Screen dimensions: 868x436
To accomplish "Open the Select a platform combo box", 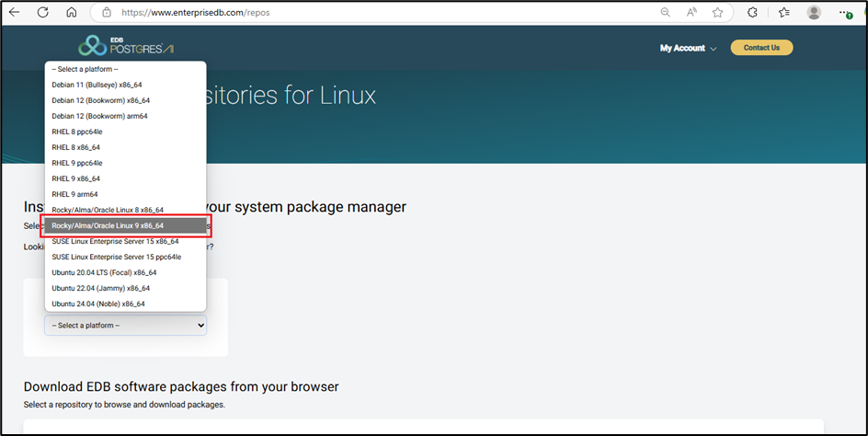I will pyautogui.click(x=126, y=326).
